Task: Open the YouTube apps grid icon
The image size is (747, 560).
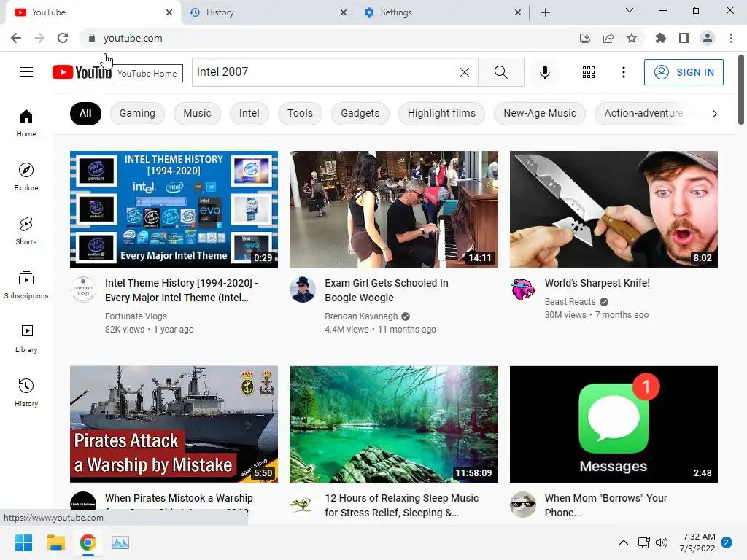Action: click(x=589, y=72)
